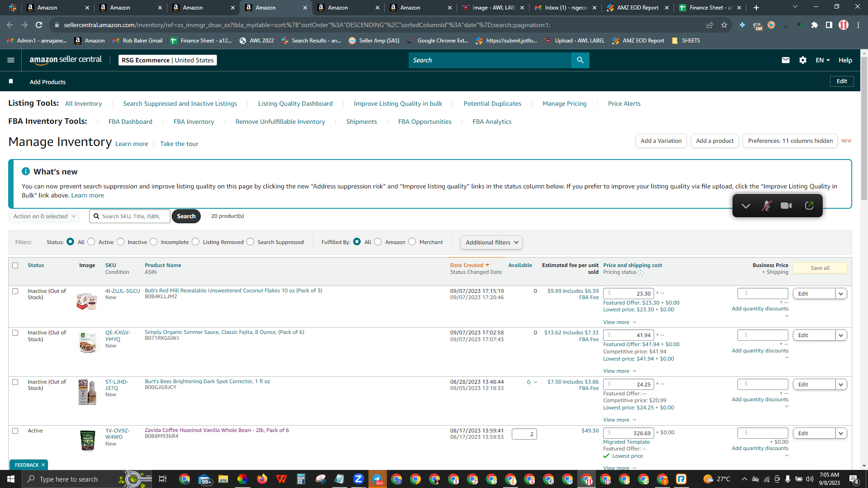This screenshot has height=488, width=868.
Task: Select checkbox for Zavida Coffee row
Action: click(15, 431)
